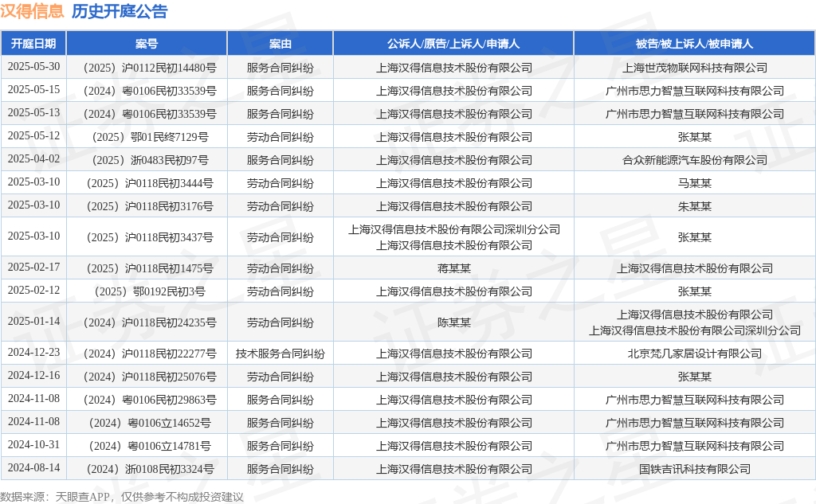
Task: Click case number (2025)沪0118民初1475号
Action: click(x=149, y=268)
